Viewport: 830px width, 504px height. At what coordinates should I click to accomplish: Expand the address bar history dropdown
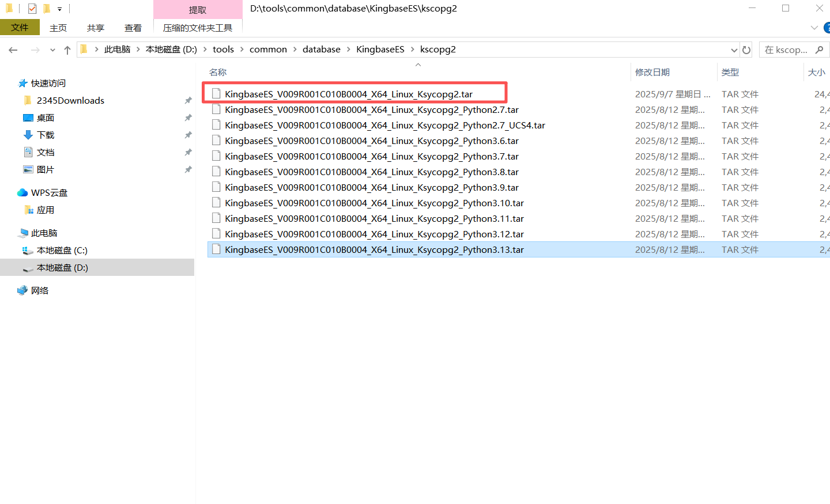[734, 50]
